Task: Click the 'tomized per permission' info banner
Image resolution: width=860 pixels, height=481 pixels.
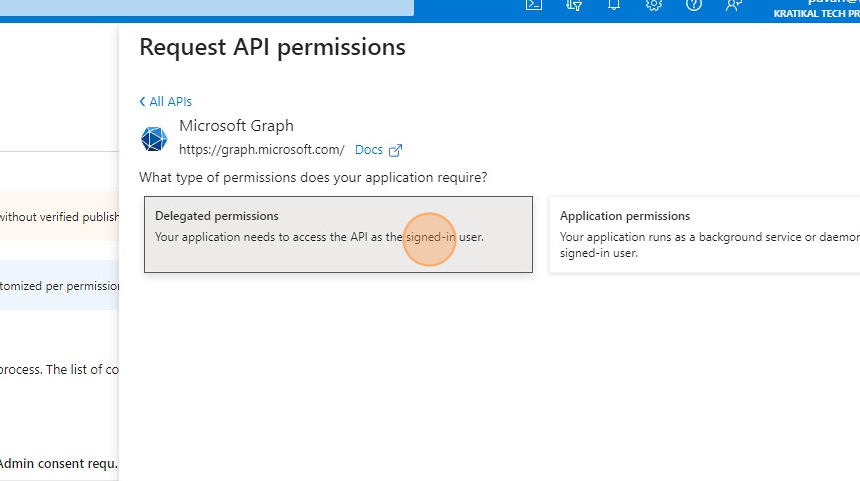Action: click(59, 285)
